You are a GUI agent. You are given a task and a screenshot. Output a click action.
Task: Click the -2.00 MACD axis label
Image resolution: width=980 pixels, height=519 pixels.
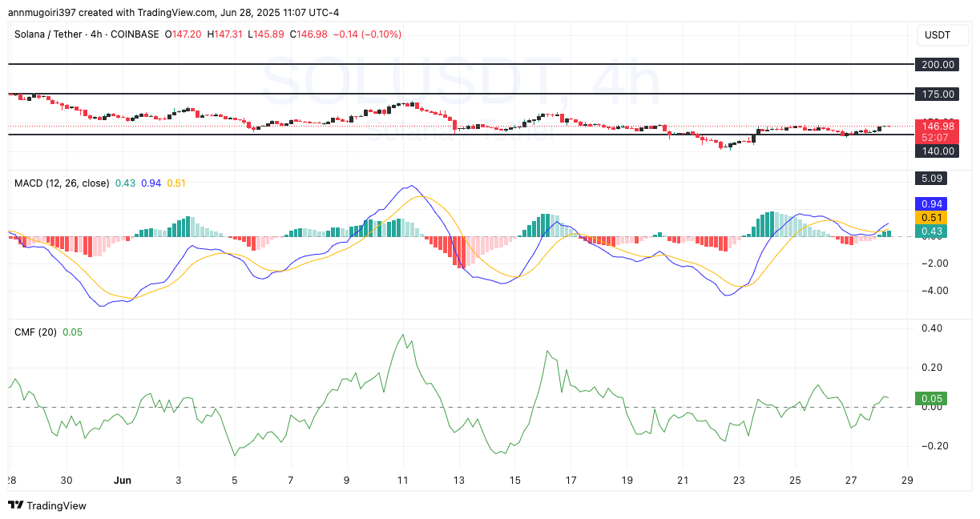pos(934,263)
